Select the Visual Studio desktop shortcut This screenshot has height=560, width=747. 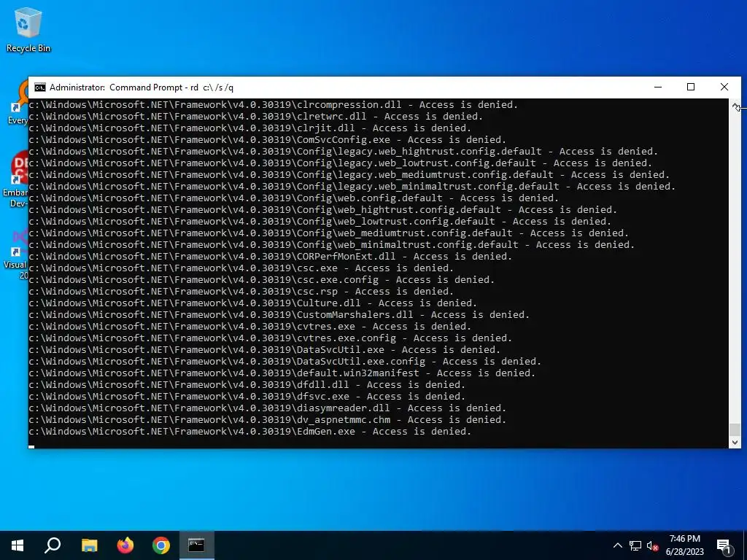[x=16, y=254]
